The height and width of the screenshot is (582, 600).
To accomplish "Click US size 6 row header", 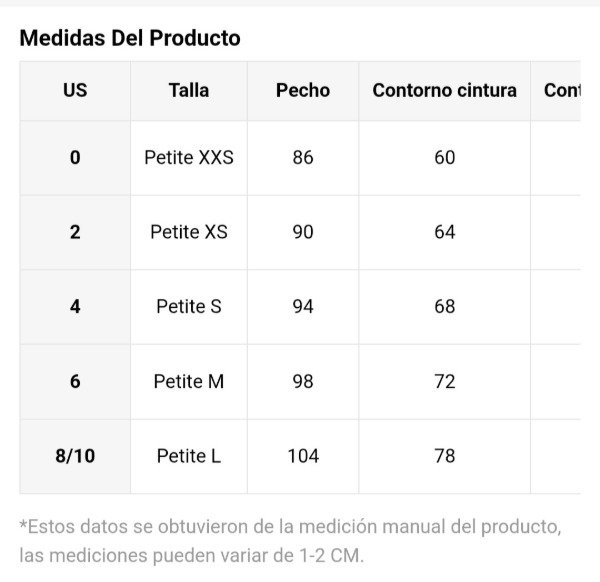I will pos(75,381).
